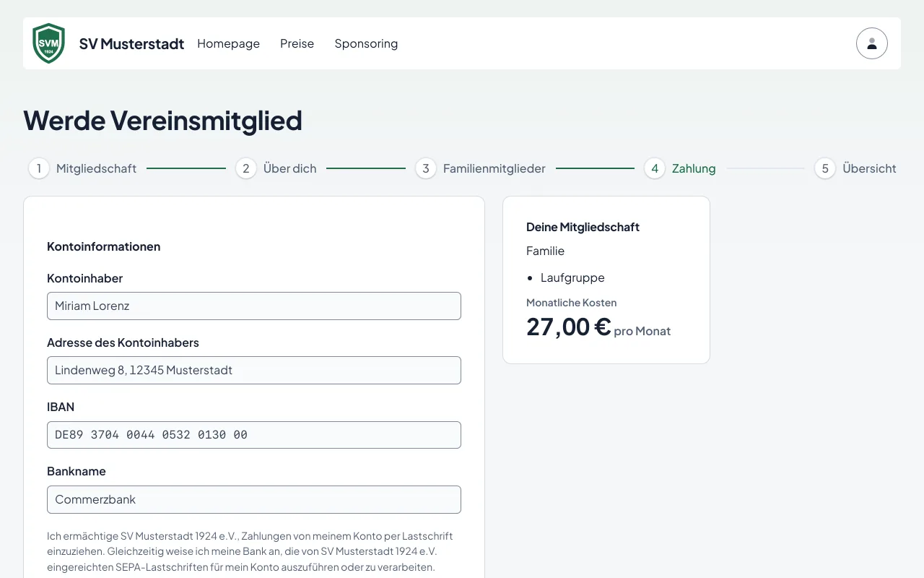Click the SVM shield club logo
This screenshot has width=924, height=578.
[49, 43]
